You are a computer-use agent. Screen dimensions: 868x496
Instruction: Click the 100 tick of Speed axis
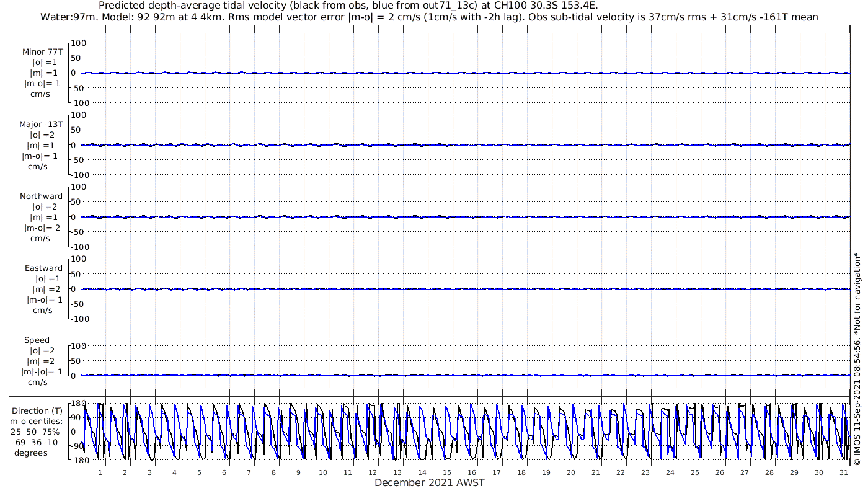[x=79, y=346]
